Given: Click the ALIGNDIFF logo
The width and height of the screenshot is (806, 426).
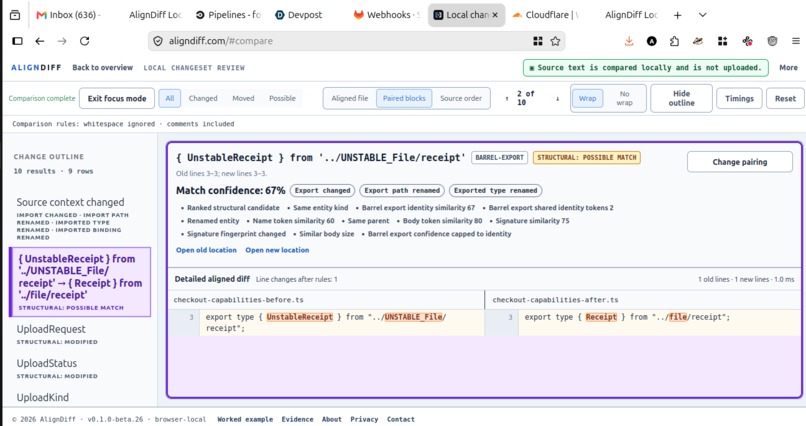Looking at the screenshot, I should 36,67.
